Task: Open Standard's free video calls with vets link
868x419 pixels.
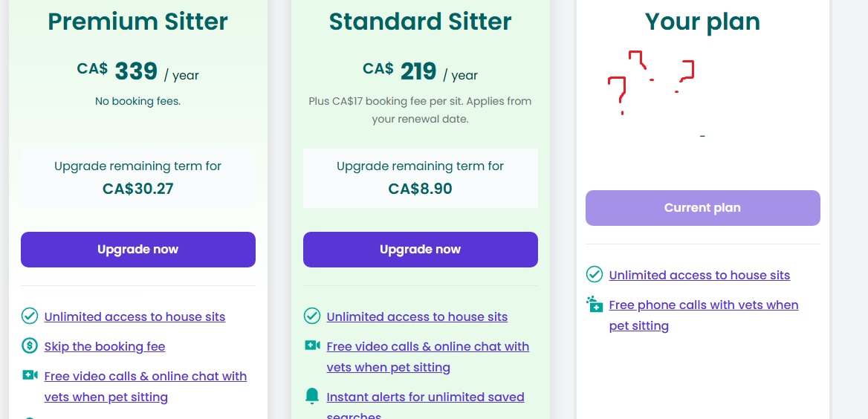Action: pos(428,347)
